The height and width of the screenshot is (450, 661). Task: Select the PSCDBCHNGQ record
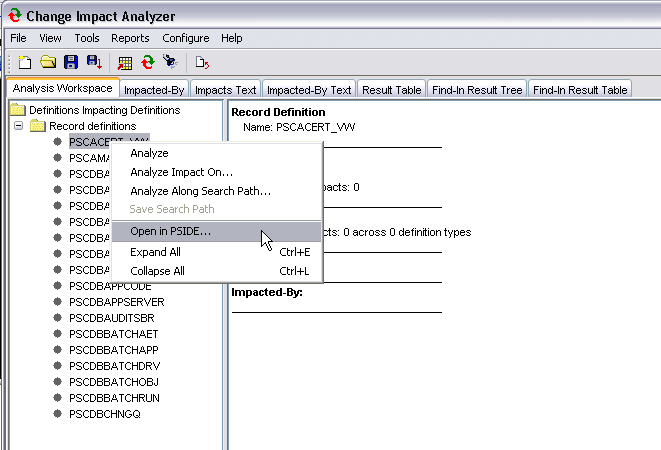pos(105,414)
